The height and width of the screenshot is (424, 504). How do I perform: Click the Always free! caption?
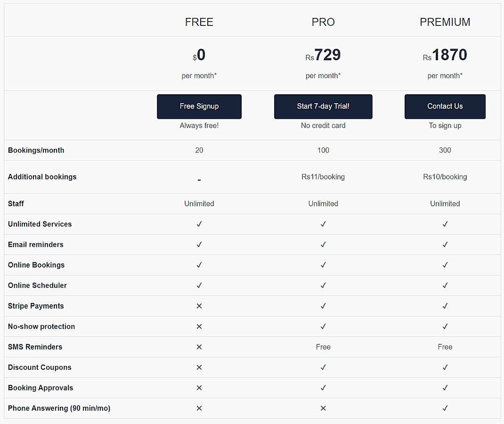199,125
